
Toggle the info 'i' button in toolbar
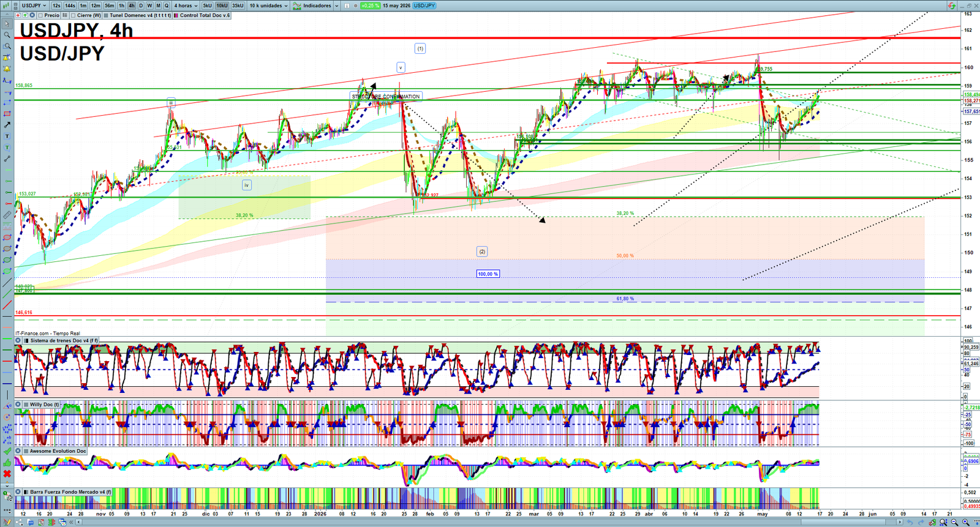coord(347,6)
